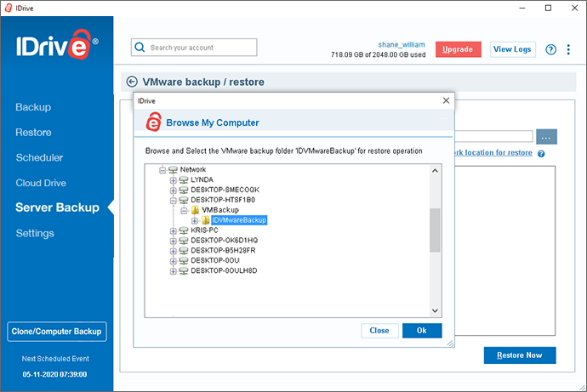Collapse the DESKTOP-HTSF1B0 node
Image resolution: width=587 pixels, height=392 pixels.
click(173, 201)
